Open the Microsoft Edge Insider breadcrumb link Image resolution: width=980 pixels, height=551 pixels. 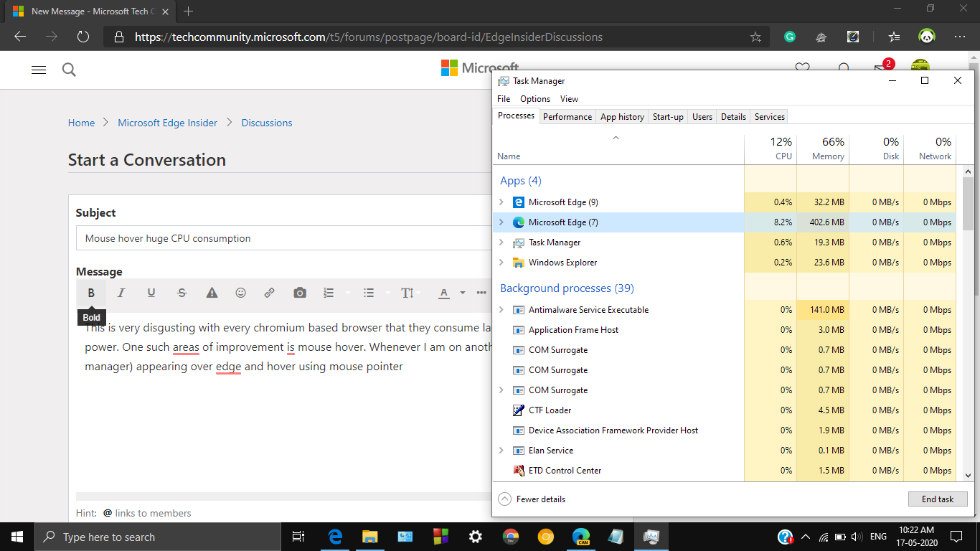[167, 123]
